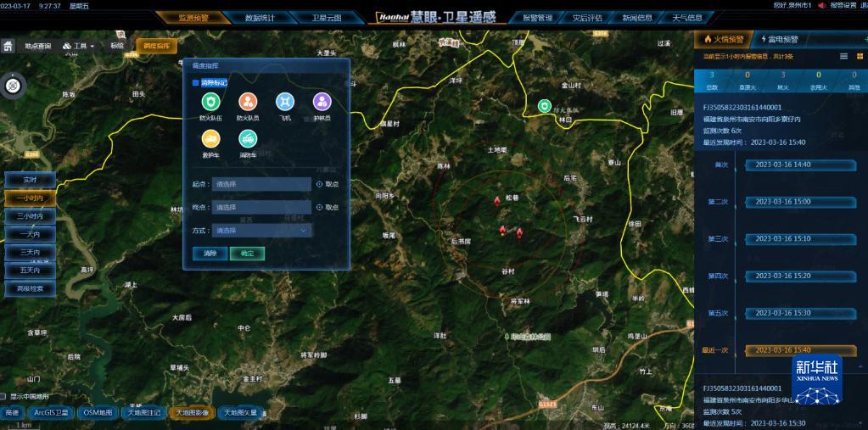Click the home icon in the map toolbar
The image size is (868, 430).
[8, 46]
